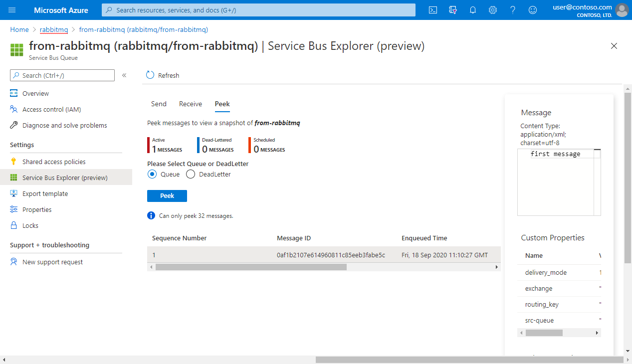Click the user account avatar
This screenshot has height=364, width=632.
[x=622, y=10]
